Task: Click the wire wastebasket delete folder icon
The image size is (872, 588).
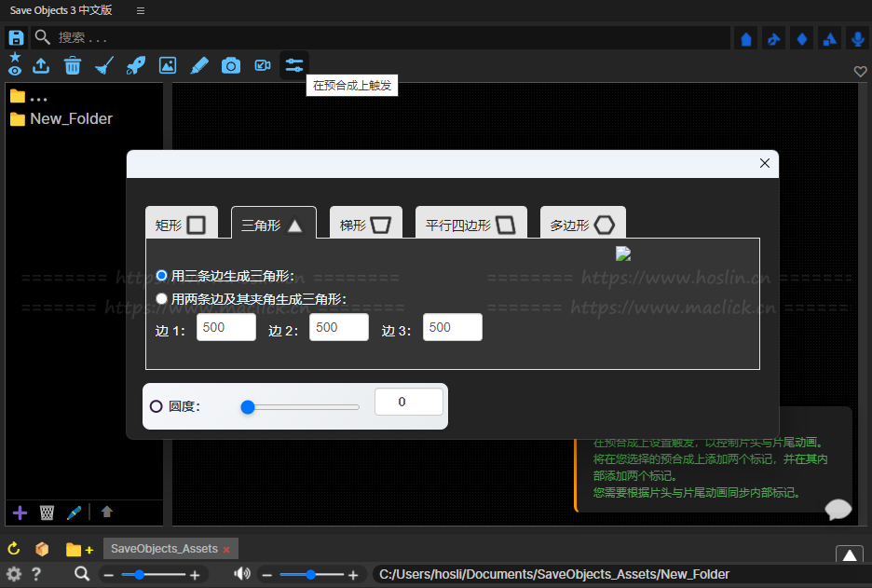Action: (x=47, y=513)
